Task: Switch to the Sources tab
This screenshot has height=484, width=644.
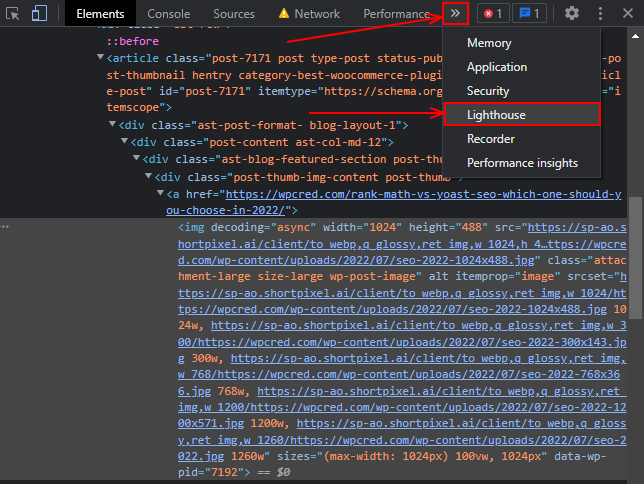Action: click(x=234, y=14)
